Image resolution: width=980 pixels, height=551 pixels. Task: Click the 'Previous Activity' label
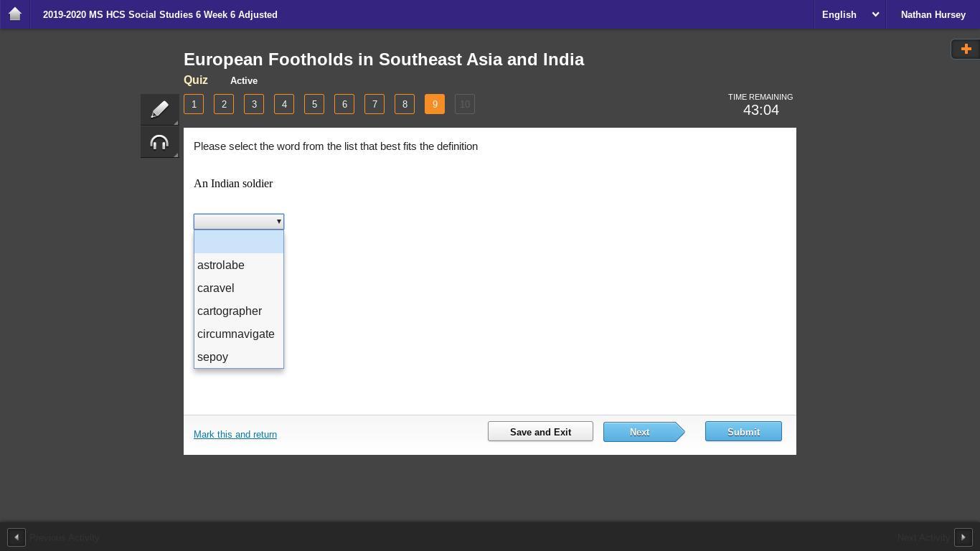[x=65, y=537]
